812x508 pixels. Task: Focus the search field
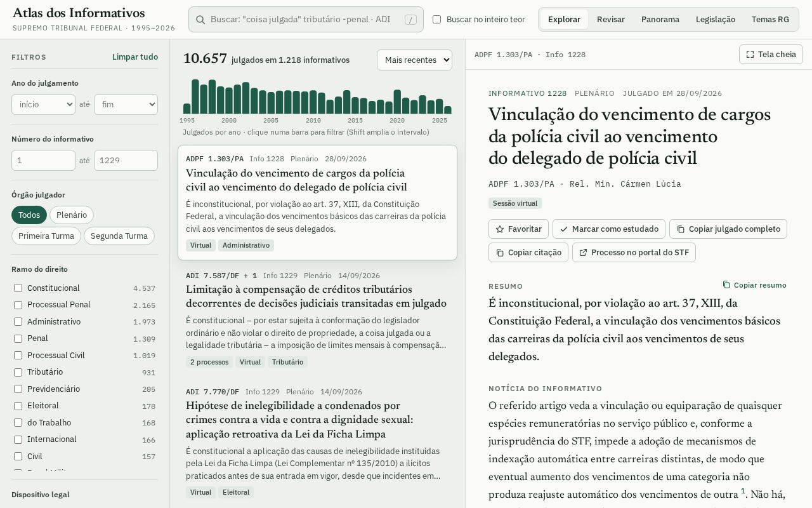coord(306,20)
